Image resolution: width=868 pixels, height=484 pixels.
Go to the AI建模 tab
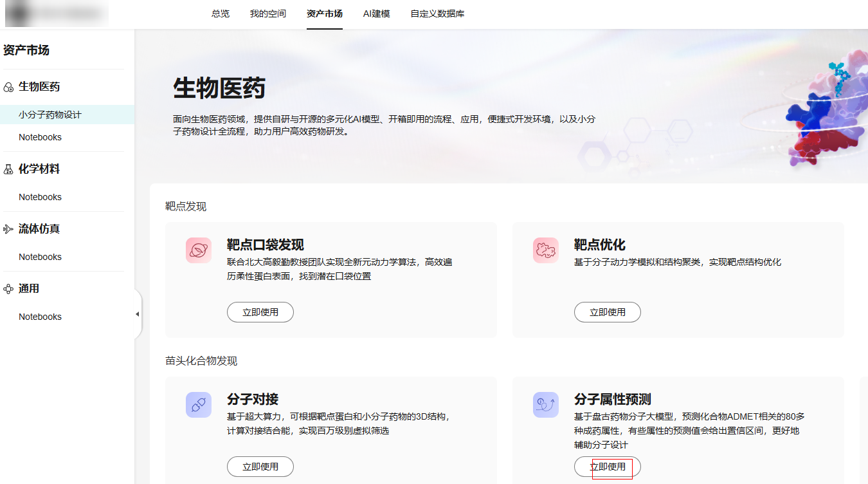[377, 14]
